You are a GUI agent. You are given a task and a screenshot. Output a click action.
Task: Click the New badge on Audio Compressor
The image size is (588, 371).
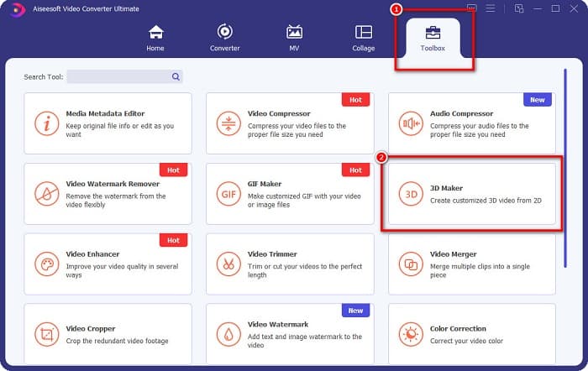coord(538,100)
